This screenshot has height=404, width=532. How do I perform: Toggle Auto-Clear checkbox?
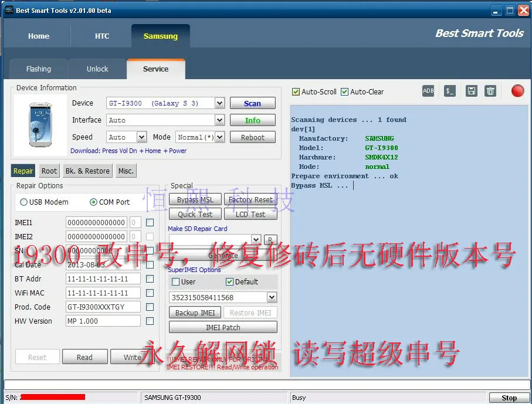pyautogui.click(x=344, y=92)
